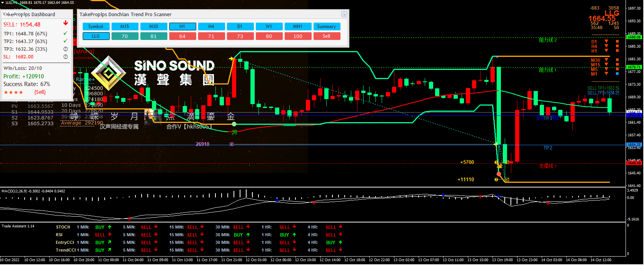This screenshot has width=644, height=265.
Task: Click the TrendCCI 1 MIN diagonal up-arrow
Action: tap(110, 250)
